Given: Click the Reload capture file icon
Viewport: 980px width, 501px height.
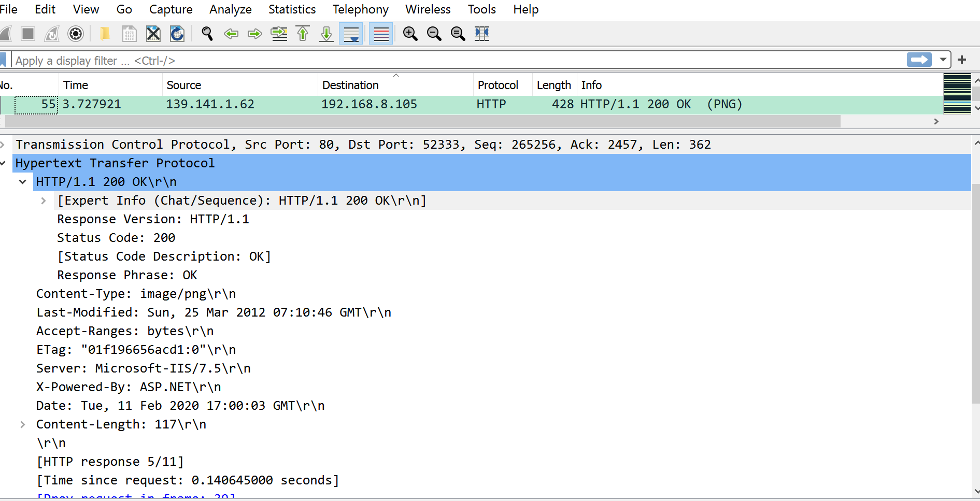Looking at the screenshot, I should coord(177,34).
